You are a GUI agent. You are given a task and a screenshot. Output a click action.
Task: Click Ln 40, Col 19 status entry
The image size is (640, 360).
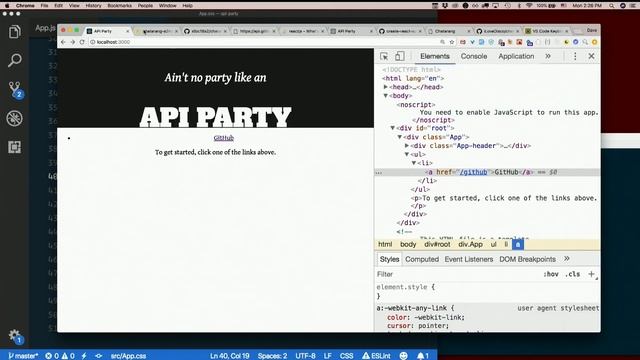tap(230, 356)
